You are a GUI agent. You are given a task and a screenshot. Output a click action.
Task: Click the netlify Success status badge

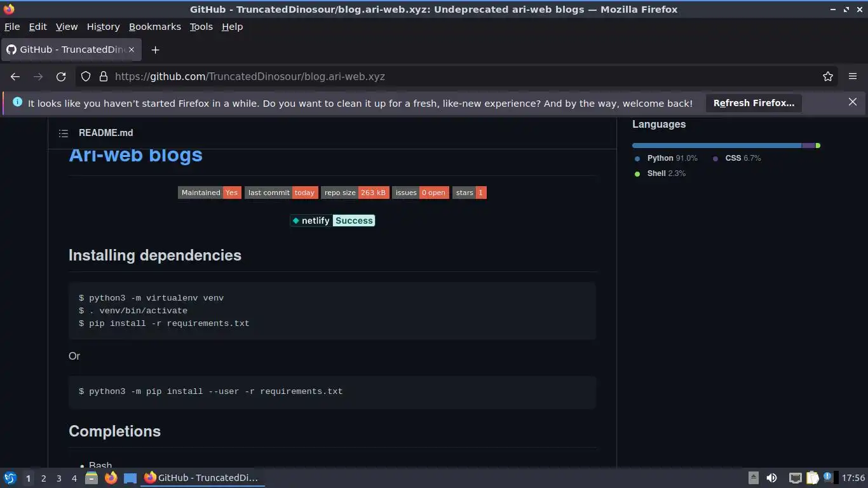332,220
